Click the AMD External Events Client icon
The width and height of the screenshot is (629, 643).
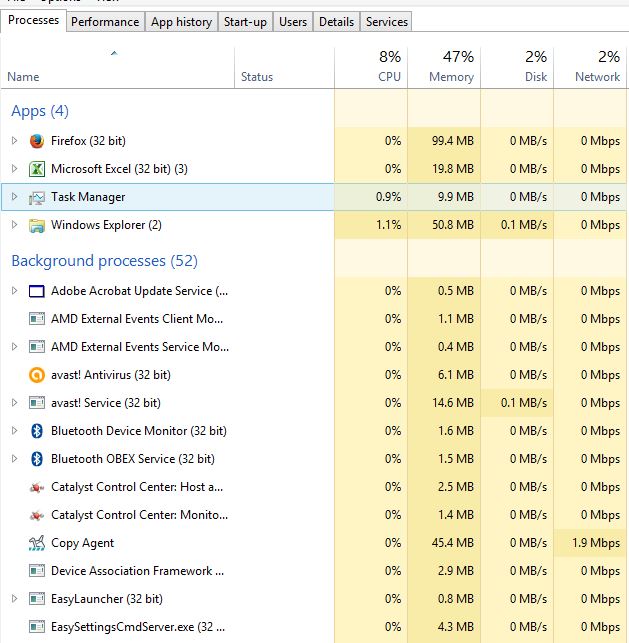[37, 319]
